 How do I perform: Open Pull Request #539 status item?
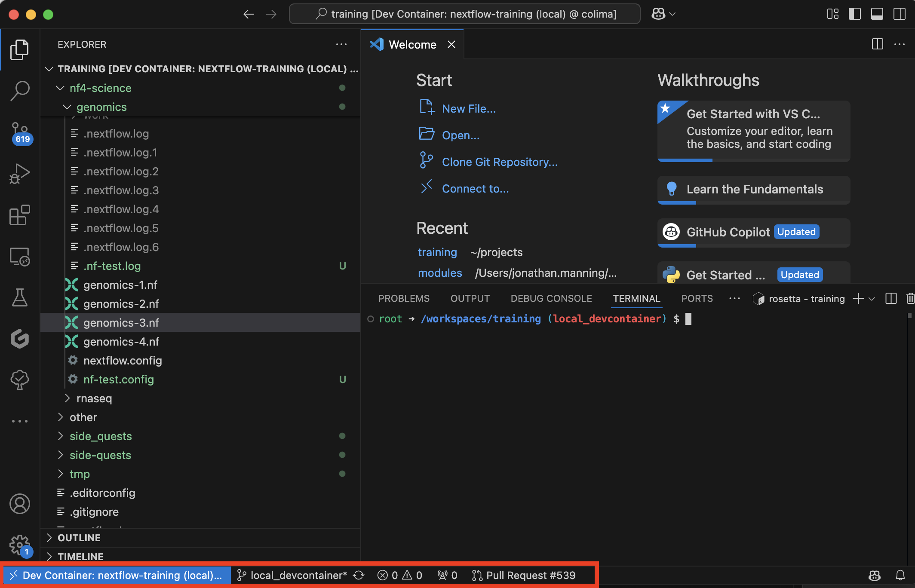click(x=524, y=576)
